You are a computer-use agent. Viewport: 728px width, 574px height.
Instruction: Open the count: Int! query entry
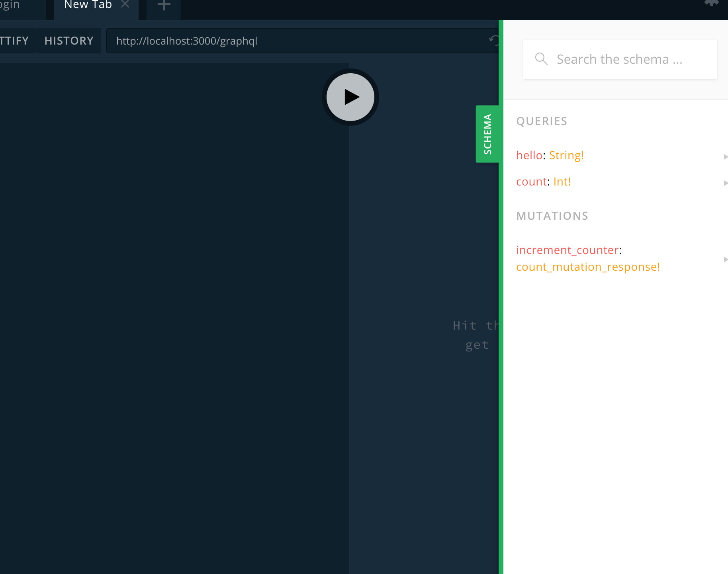click(616, 182)
